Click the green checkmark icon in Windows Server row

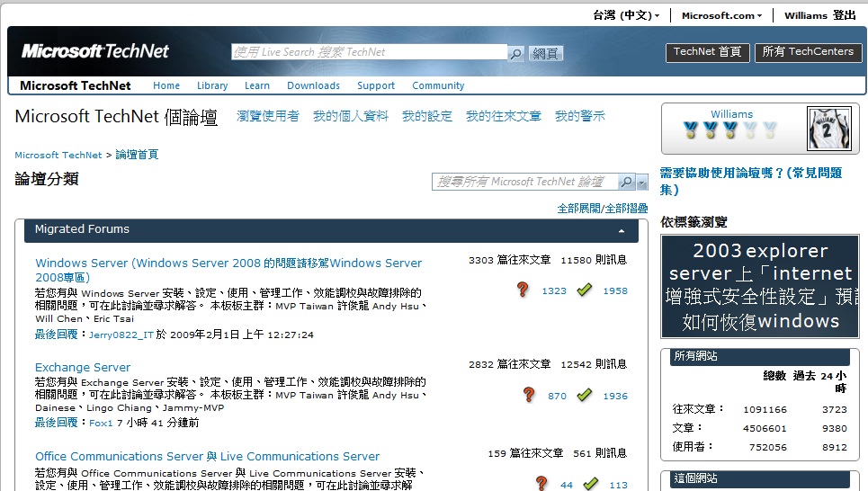[x=584, y=290]
